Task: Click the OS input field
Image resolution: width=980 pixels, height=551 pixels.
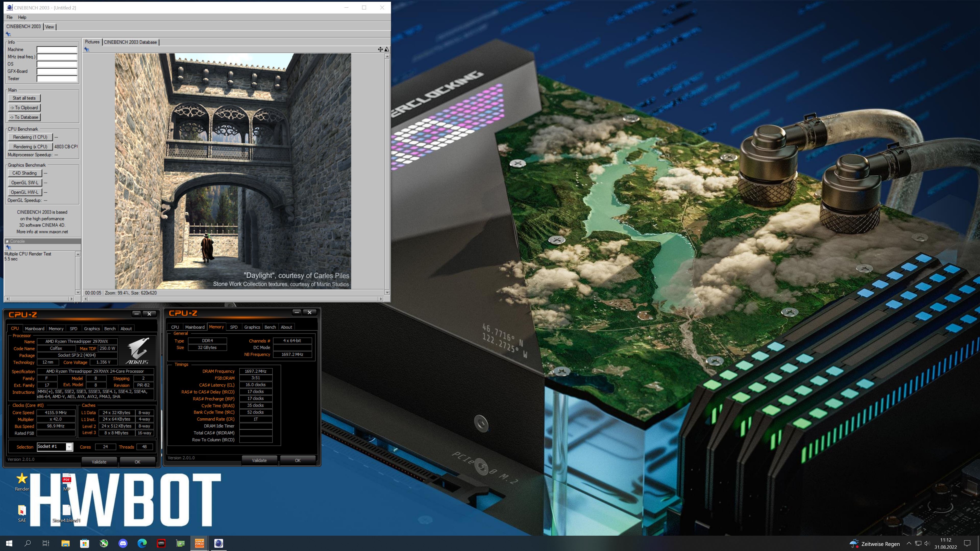Action: [57, 64]
